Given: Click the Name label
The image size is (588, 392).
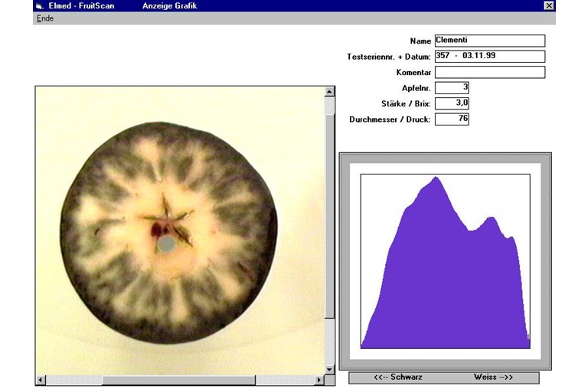Looking at the screenshot, I should (420, 41).
